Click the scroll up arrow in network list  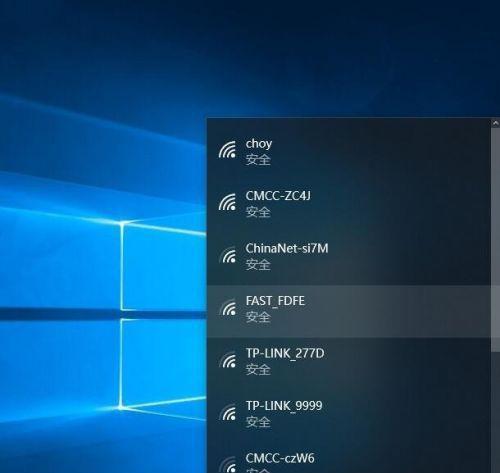[495, 123]
